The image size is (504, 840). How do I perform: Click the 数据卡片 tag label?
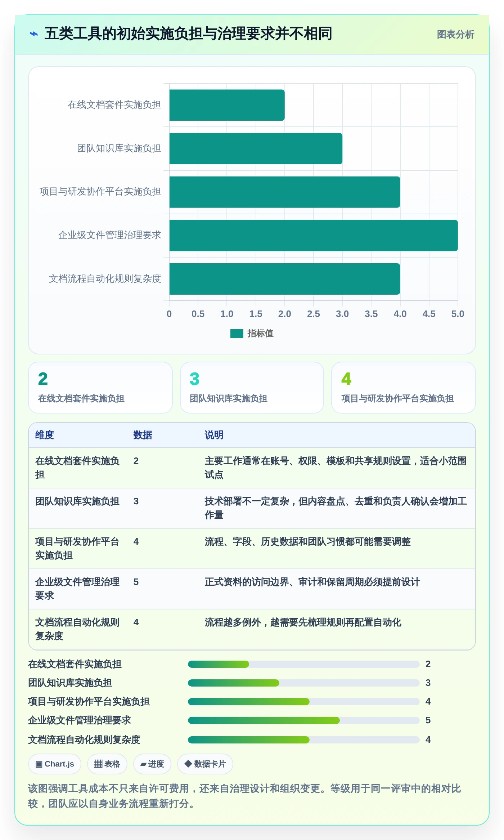210,764
